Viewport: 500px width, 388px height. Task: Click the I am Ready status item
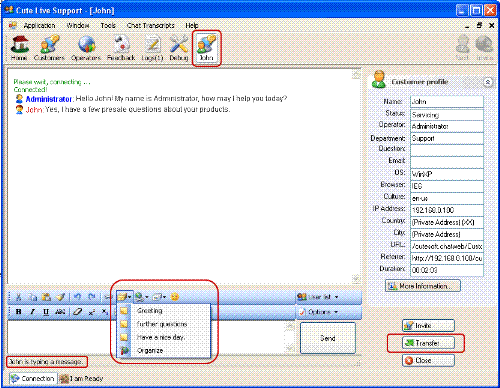pyautogui.click(x=82, y=379)
